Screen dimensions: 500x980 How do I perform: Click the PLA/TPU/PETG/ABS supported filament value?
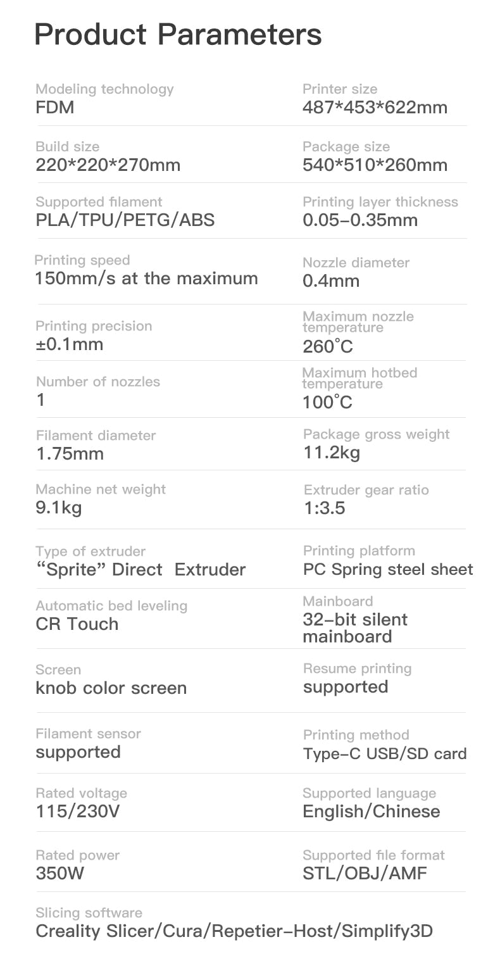125,220
